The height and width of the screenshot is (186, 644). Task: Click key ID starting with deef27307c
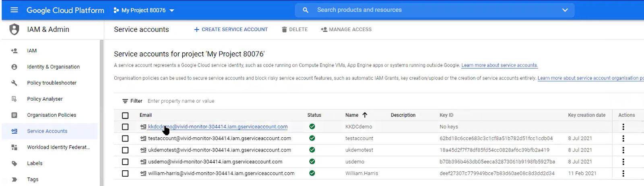[497, 173]
